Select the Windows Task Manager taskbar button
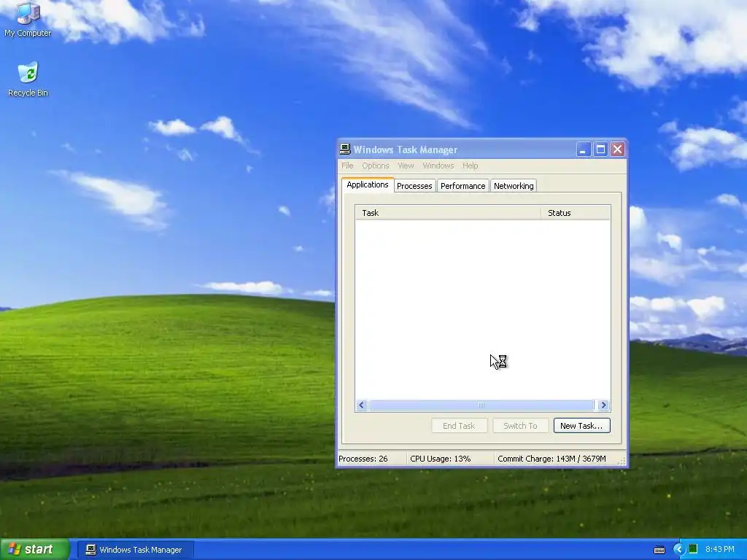The image size is (747, 560). pos(135,550)
